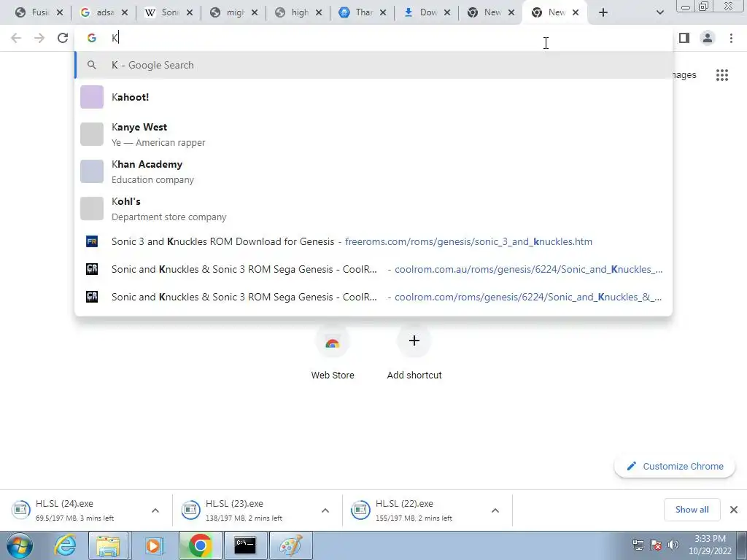747x560 pixels.
Task: Toggle the side panel icon
Action: 684,38
